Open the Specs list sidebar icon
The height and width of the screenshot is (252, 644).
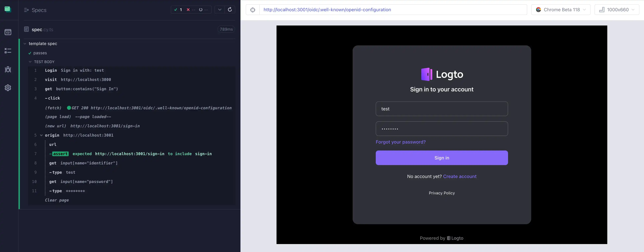click(8, 32)
